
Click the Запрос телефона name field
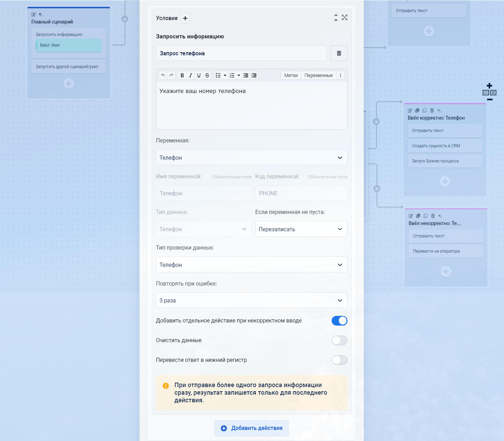tap(241, 53)
